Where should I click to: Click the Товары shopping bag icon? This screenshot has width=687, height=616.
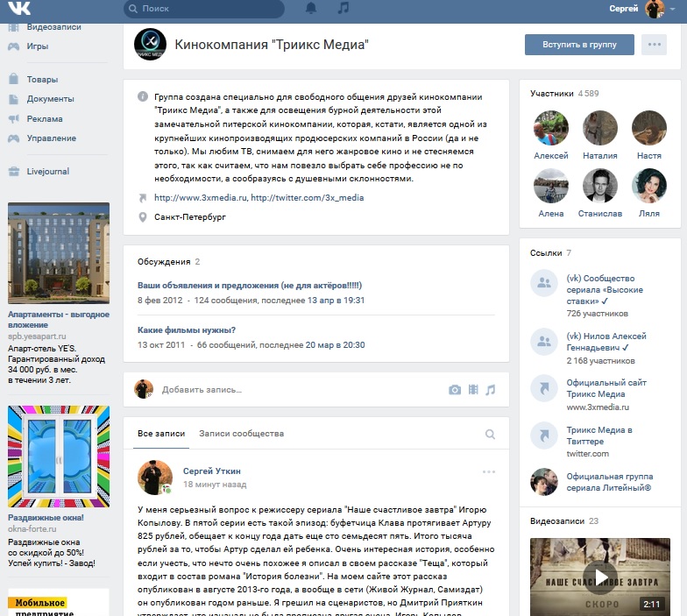point(14,79)
